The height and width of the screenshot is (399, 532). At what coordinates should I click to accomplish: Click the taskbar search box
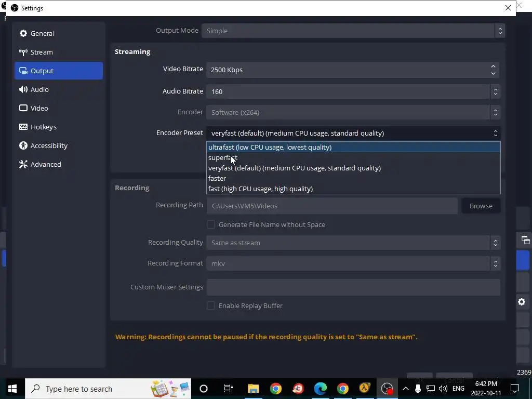(108, 389)
